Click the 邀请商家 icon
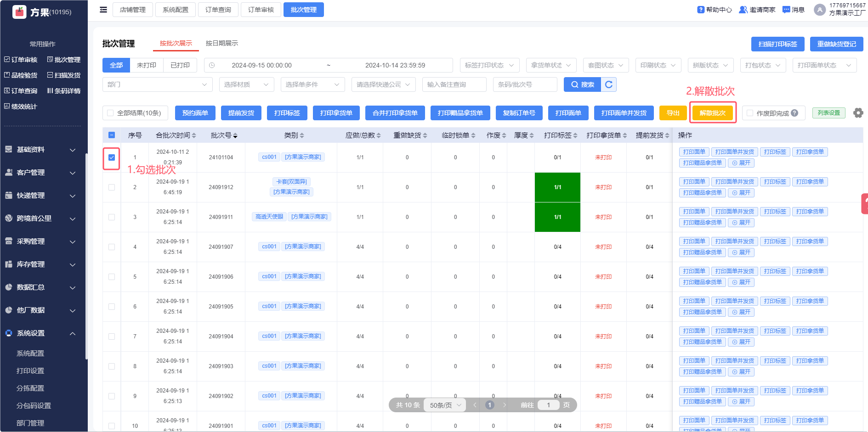The height and width of the screenshot is (432, 868). tap(743, 10)
